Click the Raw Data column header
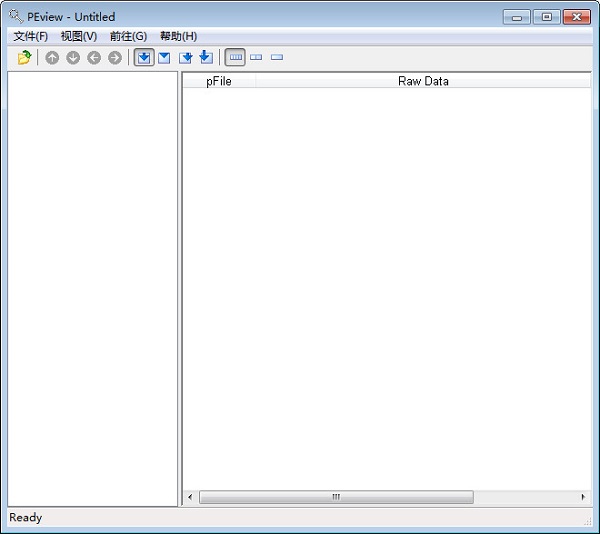600x534 pixels. pos(423,81)
